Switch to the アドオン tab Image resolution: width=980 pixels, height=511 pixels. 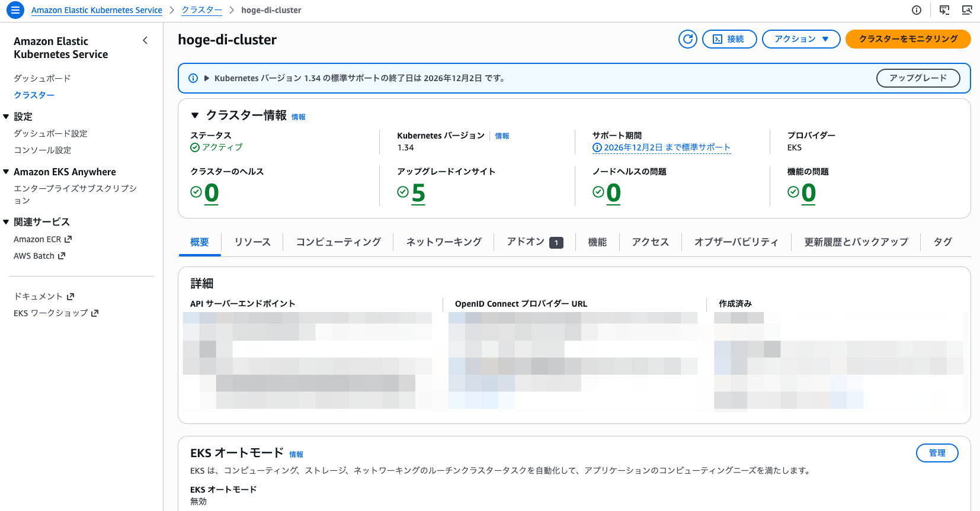click(535, 242)
